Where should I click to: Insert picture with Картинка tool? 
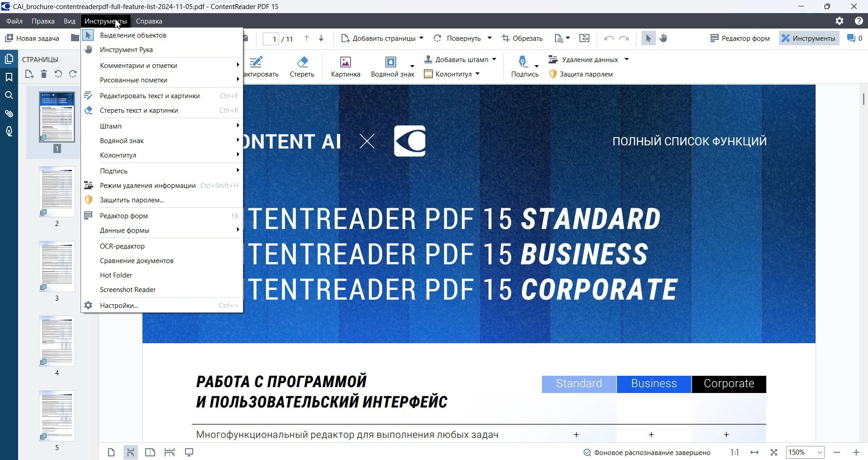point(346,67)
